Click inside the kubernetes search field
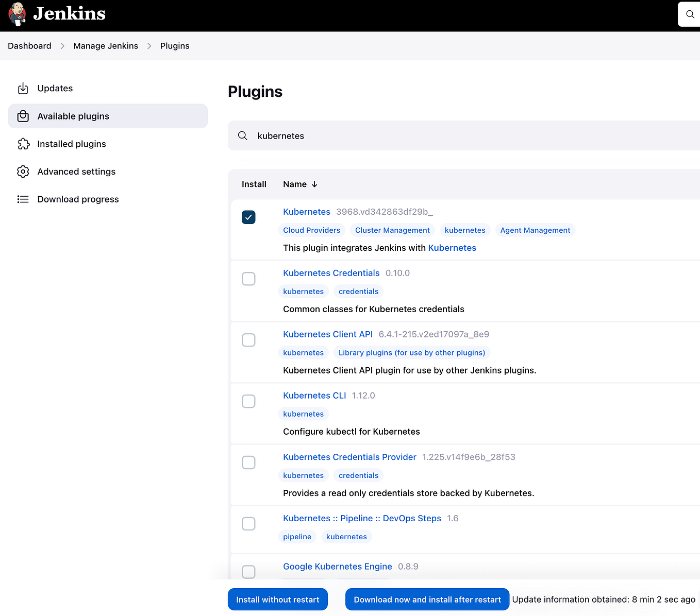The image size is (700, 616). pyautogui.click(x=361, y=135)
